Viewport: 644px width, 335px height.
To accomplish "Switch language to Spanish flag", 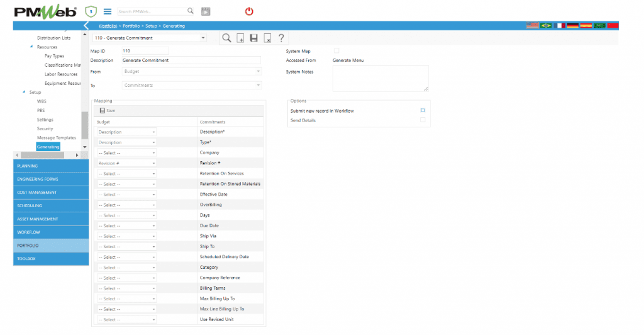I will (x=586, y=25).
